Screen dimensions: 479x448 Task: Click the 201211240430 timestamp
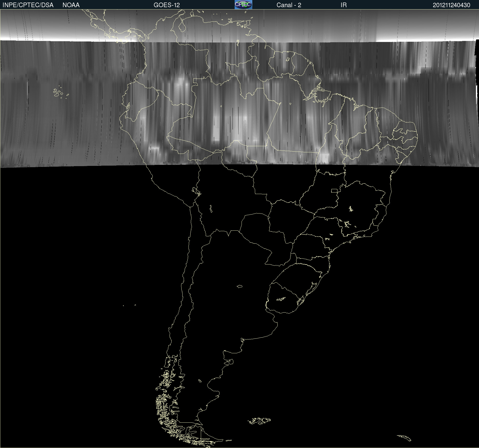451,5
